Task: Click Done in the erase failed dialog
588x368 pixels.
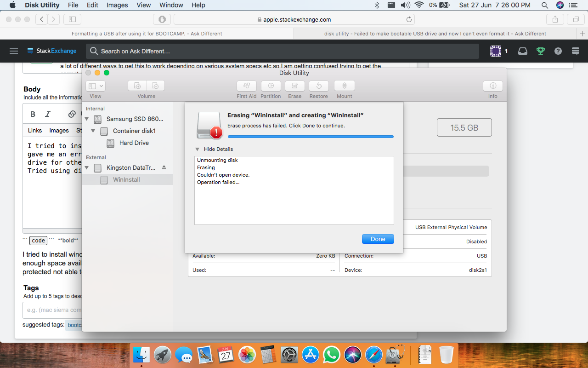Action: click(378, 239)
